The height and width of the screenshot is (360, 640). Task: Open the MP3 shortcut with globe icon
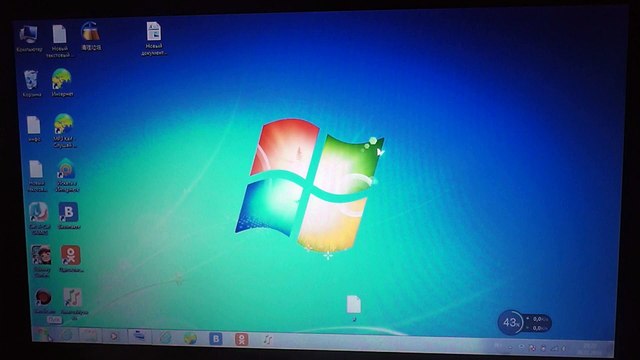(64, 130)
